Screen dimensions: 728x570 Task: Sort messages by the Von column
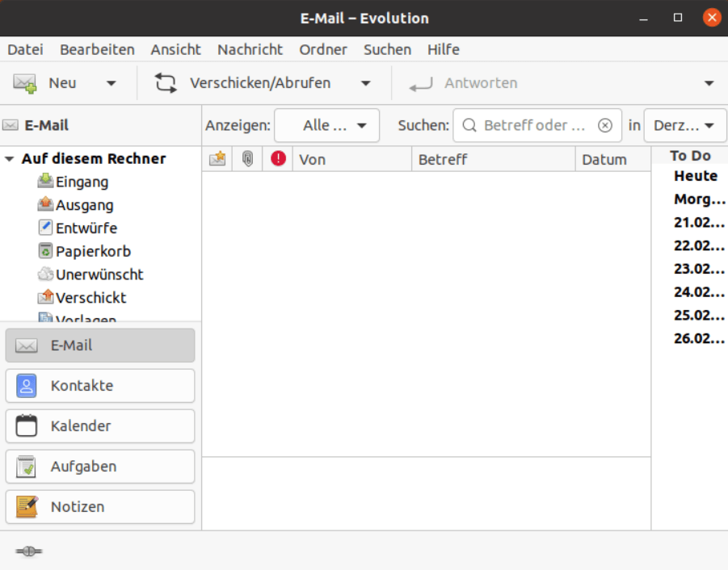[352, 159]
